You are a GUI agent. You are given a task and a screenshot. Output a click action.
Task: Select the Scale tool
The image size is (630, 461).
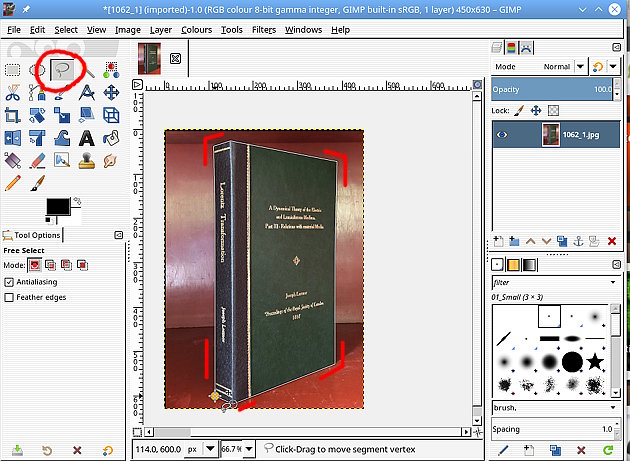pos(62,115)
